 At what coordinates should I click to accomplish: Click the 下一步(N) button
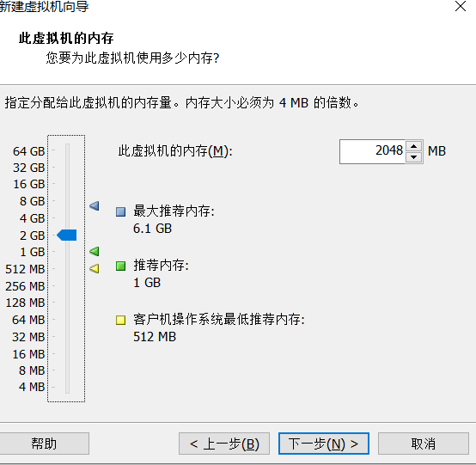click(x=324, y=444)
